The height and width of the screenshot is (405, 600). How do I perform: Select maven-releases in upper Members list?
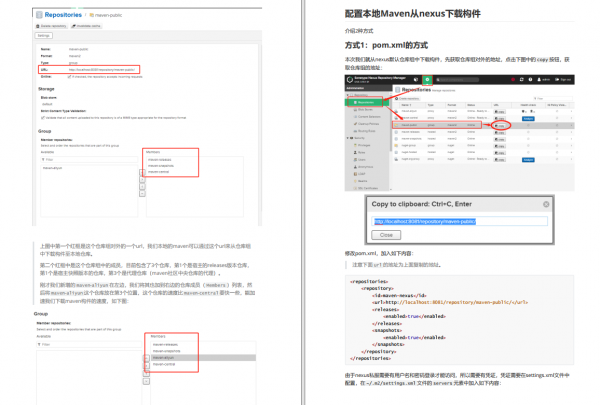160,160
